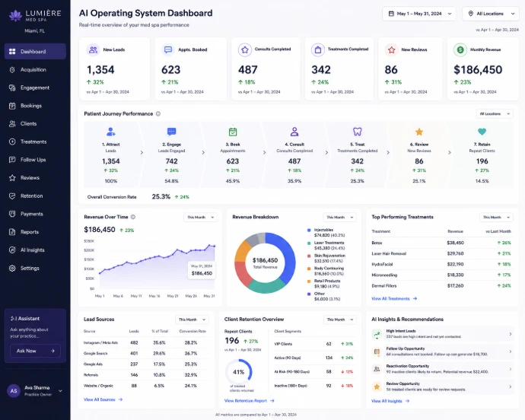Click the info icon next to Revenue Over Time
The height and width of the screenshot is (420, 525).
pos(133,217)
